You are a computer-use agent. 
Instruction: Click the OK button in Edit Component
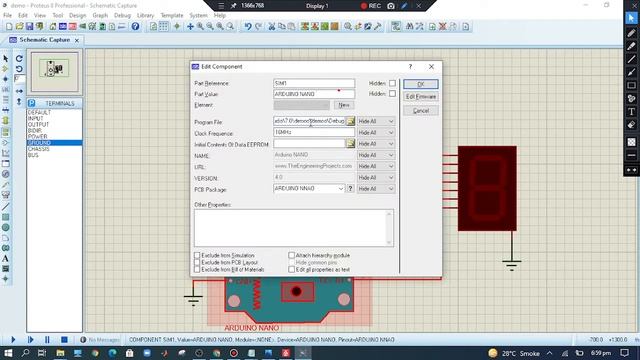coord(420,84)
